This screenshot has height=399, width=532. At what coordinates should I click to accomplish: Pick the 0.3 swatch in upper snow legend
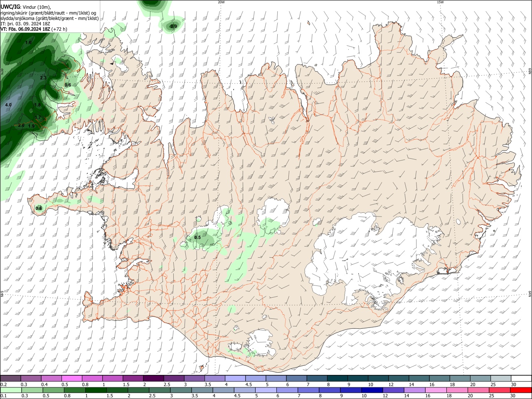(x=31, y=378)
